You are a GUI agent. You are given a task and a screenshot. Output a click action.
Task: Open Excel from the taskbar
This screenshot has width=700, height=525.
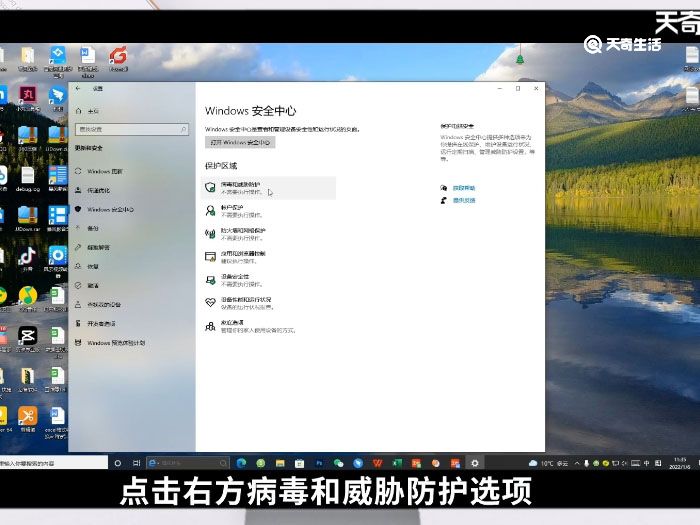point(397,463)
